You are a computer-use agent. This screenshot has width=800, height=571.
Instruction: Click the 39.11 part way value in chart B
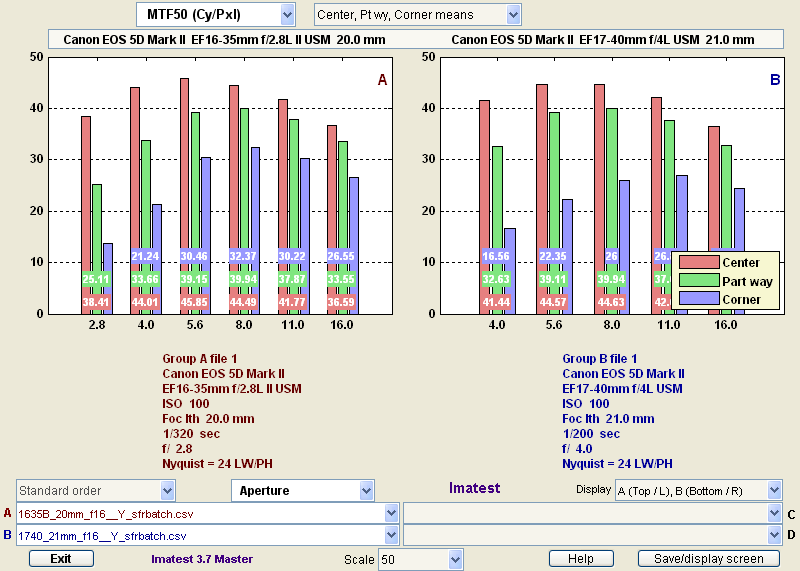(553, 279)
